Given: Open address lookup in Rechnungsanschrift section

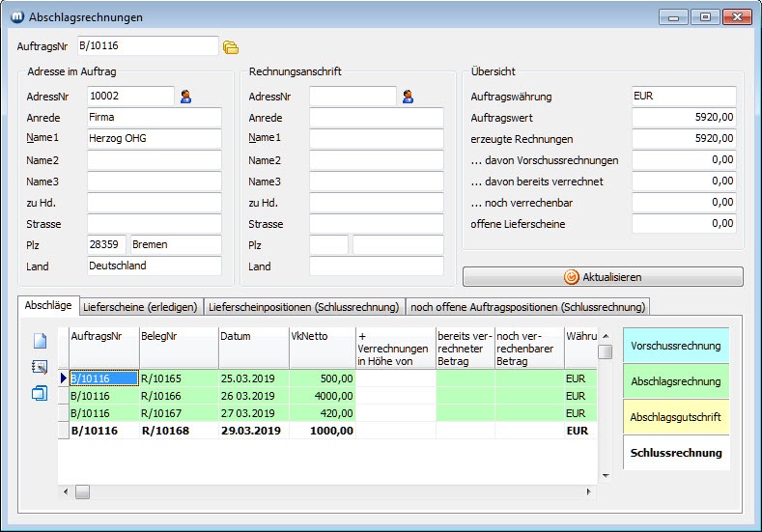Looking at the screenshot, I should (409, 96).
